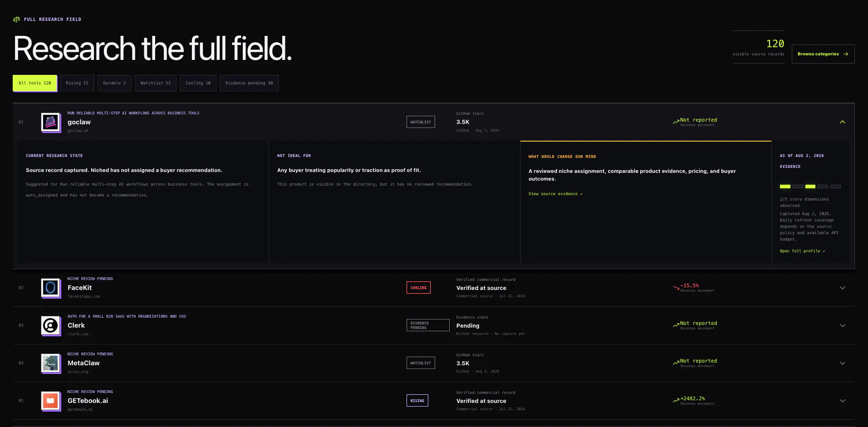Click the GETebook.ai RISING badge

coord(417,401)
